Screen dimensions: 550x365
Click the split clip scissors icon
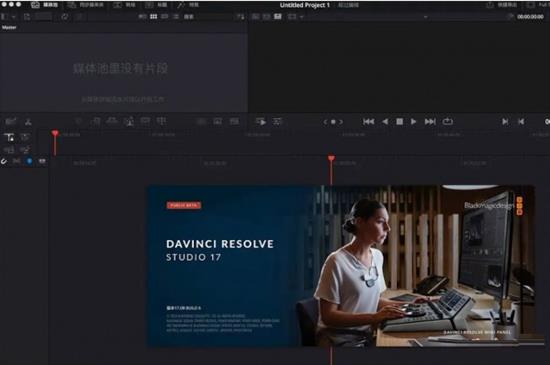[28, 122]
